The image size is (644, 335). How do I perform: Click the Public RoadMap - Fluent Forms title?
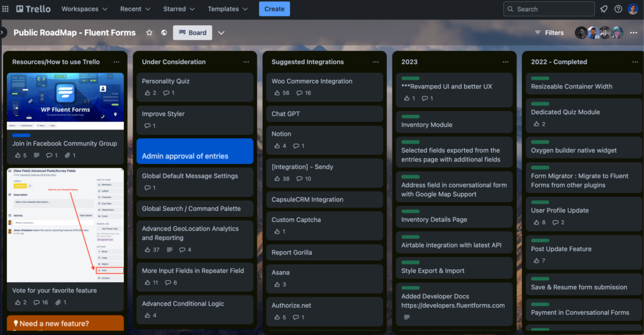[74, 33]
